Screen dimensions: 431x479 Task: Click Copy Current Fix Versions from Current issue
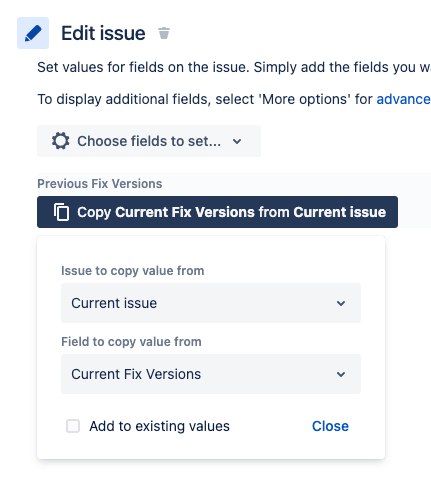[217, 212]
